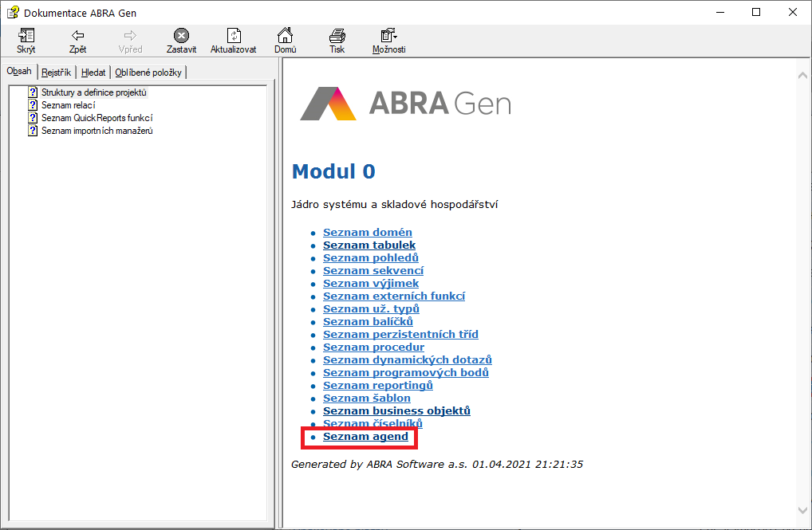Select Seznam importních manažerů in the tree

pyautogui.click(x=97, y=130)
